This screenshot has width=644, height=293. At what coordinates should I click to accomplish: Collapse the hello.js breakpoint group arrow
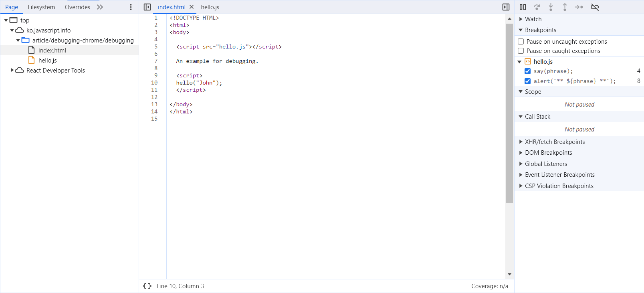click(x=520, y=62)
